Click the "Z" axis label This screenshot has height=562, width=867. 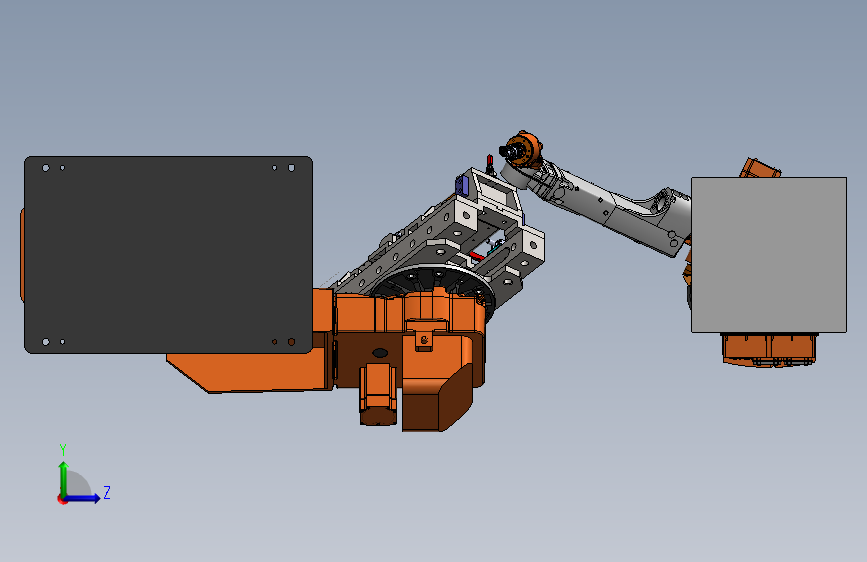(107, 492)
